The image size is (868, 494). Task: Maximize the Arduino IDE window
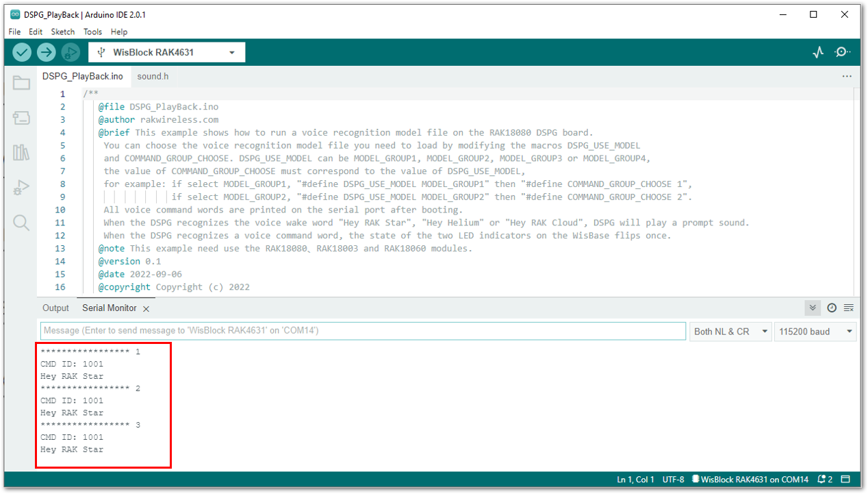tap(813, 14)
